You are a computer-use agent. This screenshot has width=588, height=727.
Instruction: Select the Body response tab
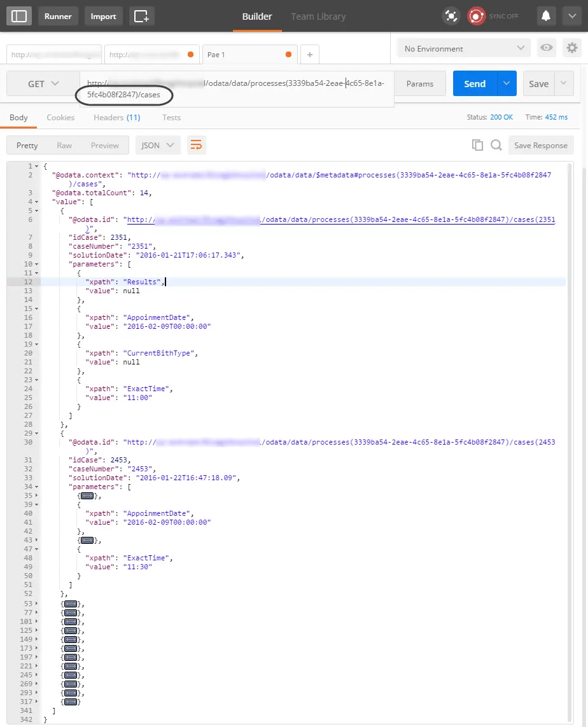tap(18, 117)
